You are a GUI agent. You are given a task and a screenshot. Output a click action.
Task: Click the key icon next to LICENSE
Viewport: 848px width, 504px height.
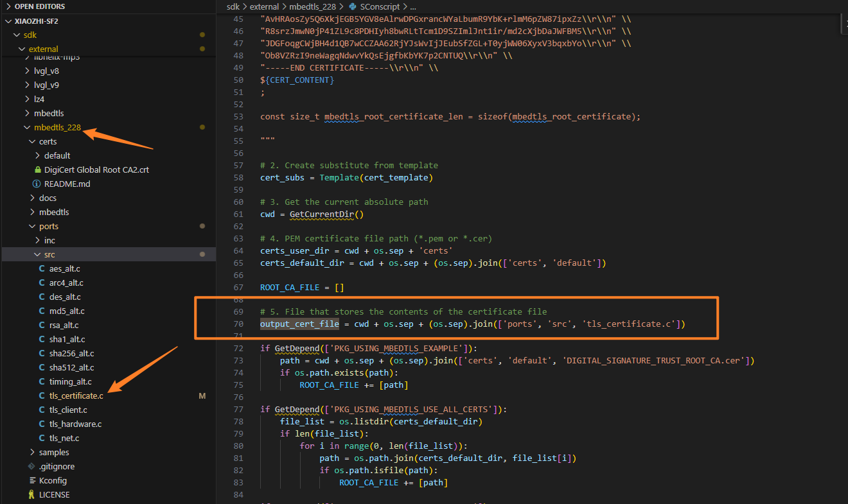pyautogui.click(x=32, y=495)
